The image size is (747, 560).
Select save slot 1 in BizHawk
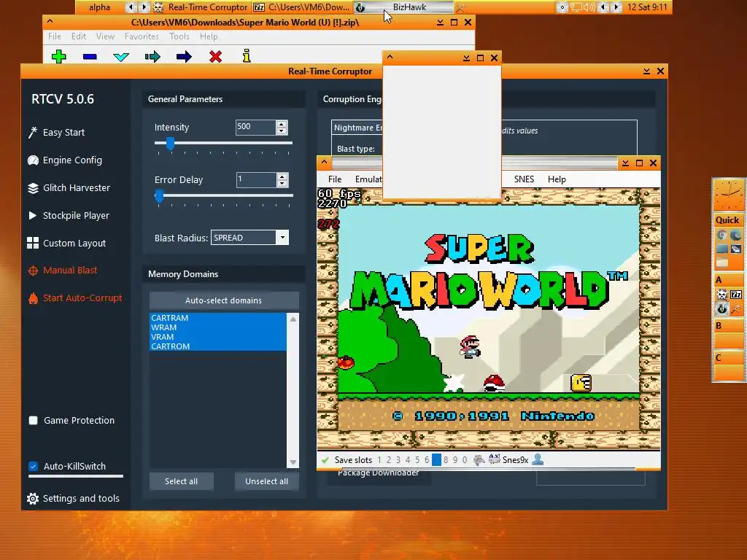point(379,460)
